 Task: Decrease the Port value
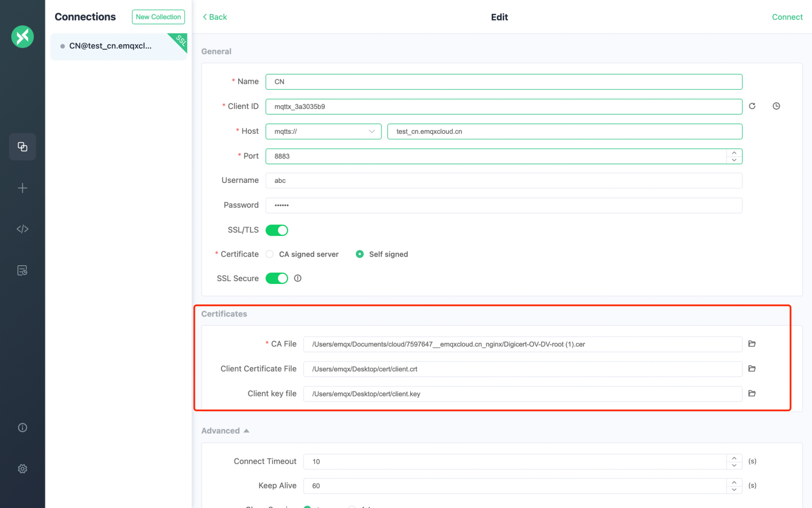(x=734, y=160)
